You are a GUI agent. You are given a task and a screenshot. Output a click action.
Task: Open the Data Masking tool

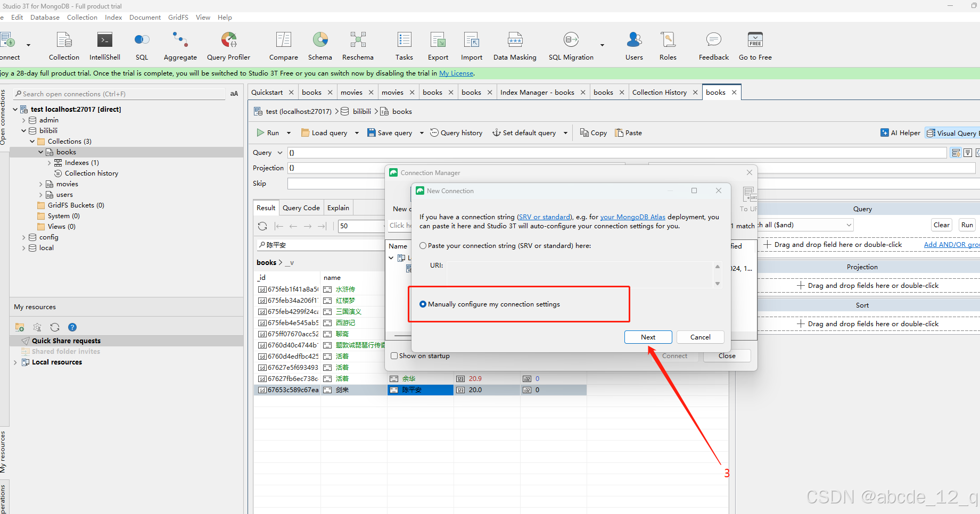[515, 46]
